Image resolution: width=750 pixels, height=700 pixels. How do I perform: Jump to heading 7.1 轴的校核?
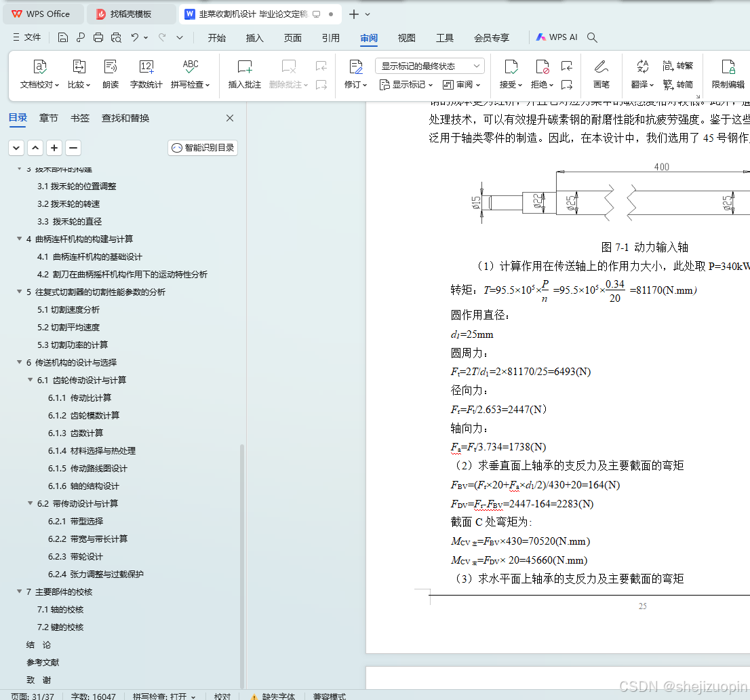click(60, 609)
